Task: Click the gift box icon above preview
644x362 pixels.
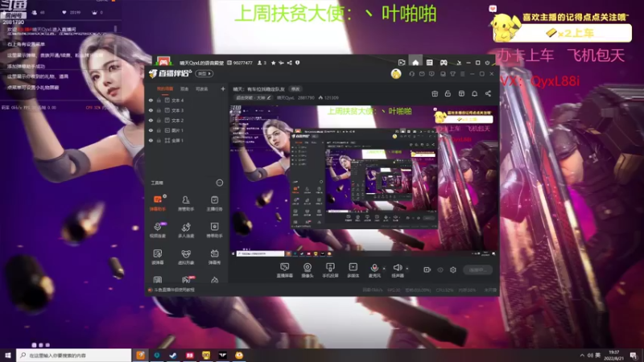Action: 435,93
